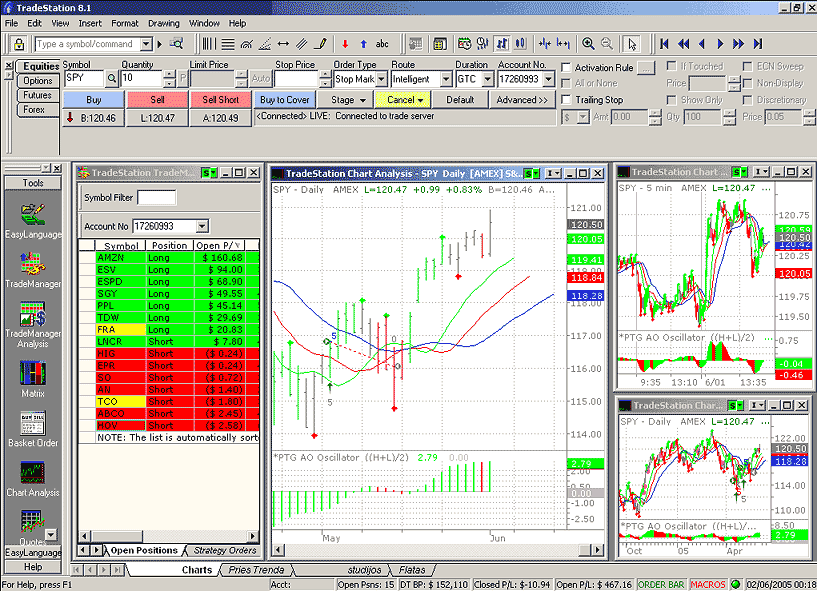Select the vertical lines drawing tool
Viewport: 817px width, 591px height.
click(209, 44)
